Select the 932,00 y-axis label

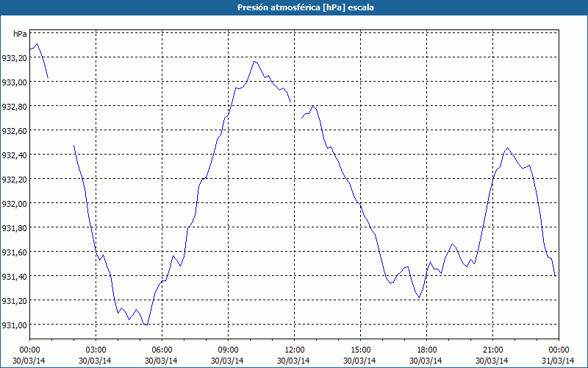coord(14,203)
